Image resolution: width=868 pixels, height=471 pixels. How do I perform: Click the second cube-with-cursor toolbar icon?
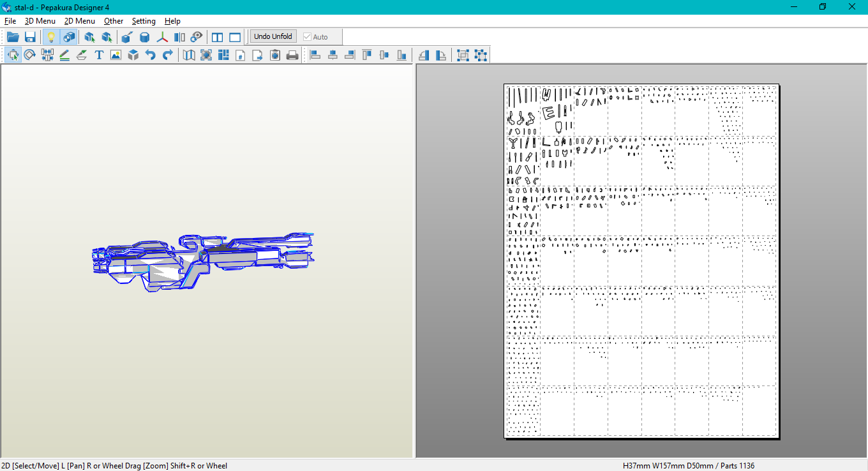[x=107, y=37]
